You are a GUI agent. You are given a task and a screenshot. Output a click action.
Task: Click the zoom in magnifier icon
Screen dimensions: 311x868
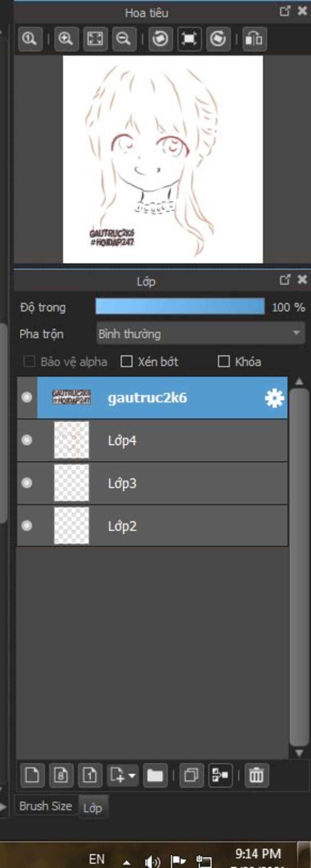[66, 39]
